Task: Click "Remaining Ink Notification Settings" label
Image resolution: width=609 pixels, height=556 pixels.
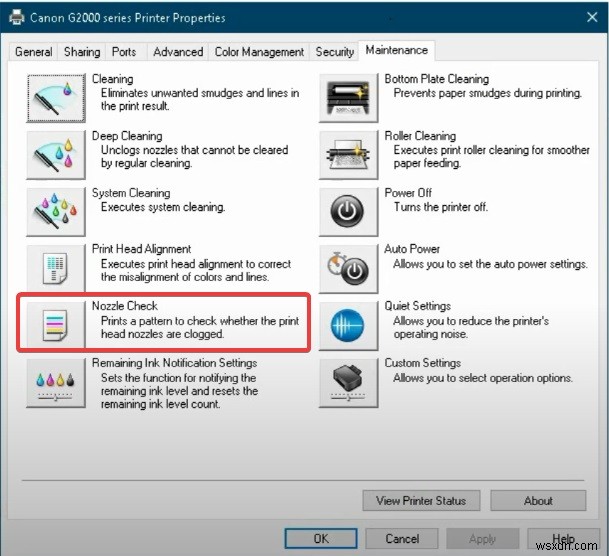Action: (x=174, y=363)
